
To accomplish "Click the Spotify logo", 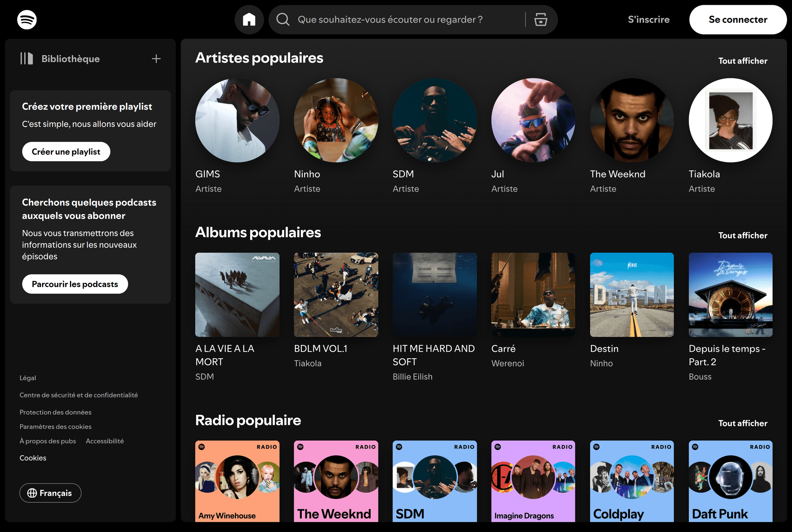I will pyautogui.click(x=27, y=19).
